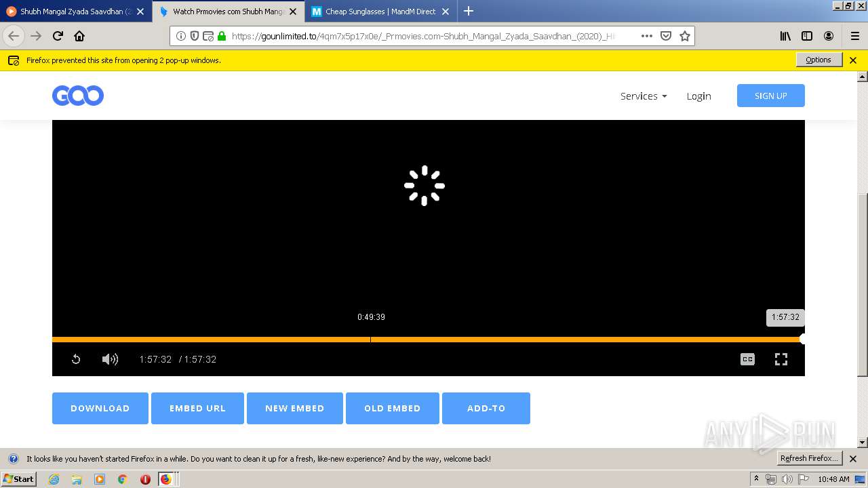This screenshot has height=488, width=868.
Task: Open the blocked pop-up permissions icon in address bar
Action: (x=208, y=36)
